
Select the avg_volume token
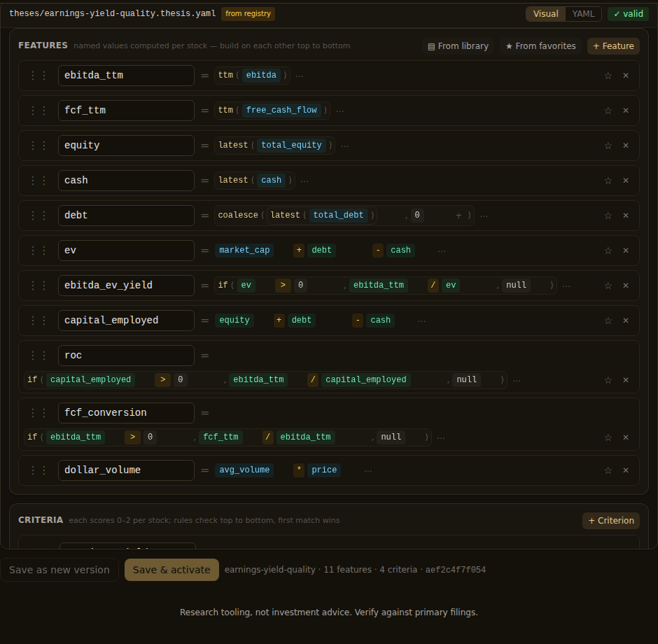pos(244,470)
